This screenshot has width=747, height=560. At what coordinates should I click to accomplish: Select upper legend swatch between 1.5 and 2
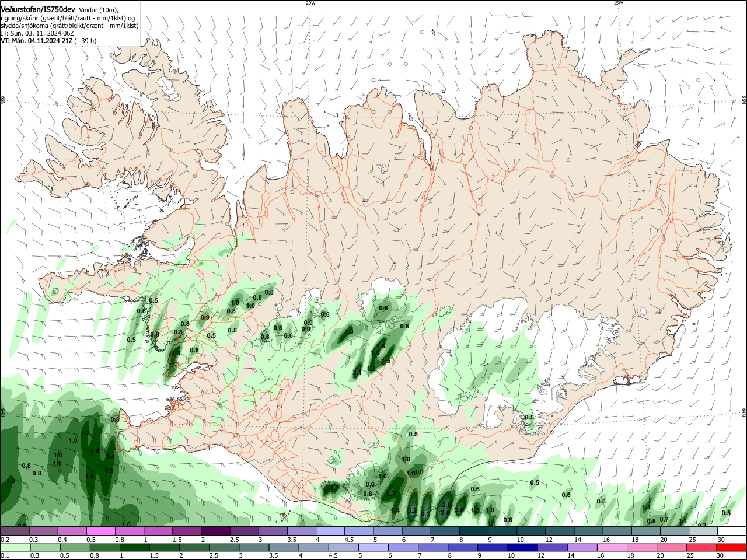tap(186, 531)
